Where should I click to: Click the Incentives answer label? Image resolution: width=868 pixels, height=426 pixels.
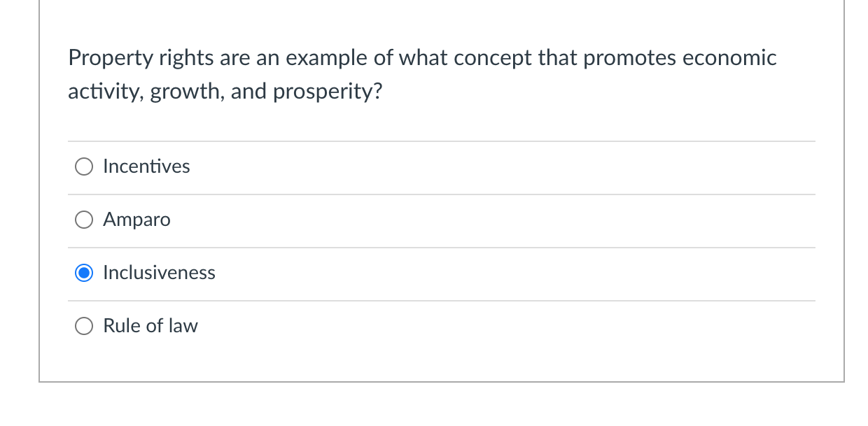point(146,166)
